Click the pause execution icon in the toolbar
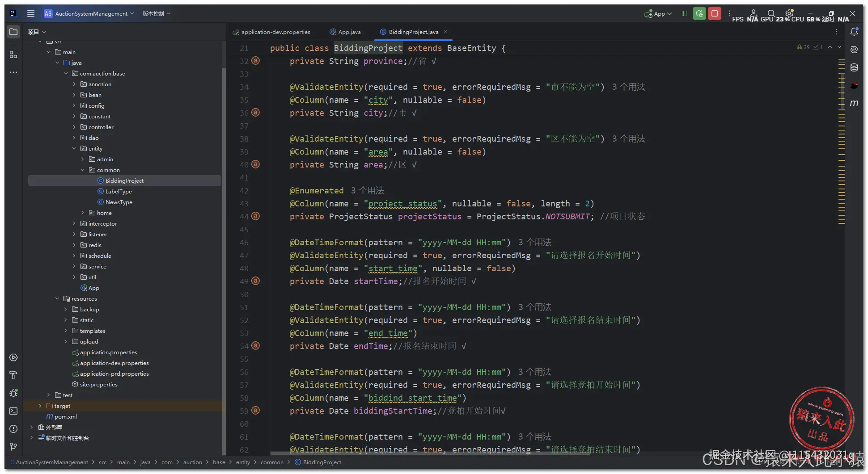This screenshot has height=474, width=868. pos(684,13)
